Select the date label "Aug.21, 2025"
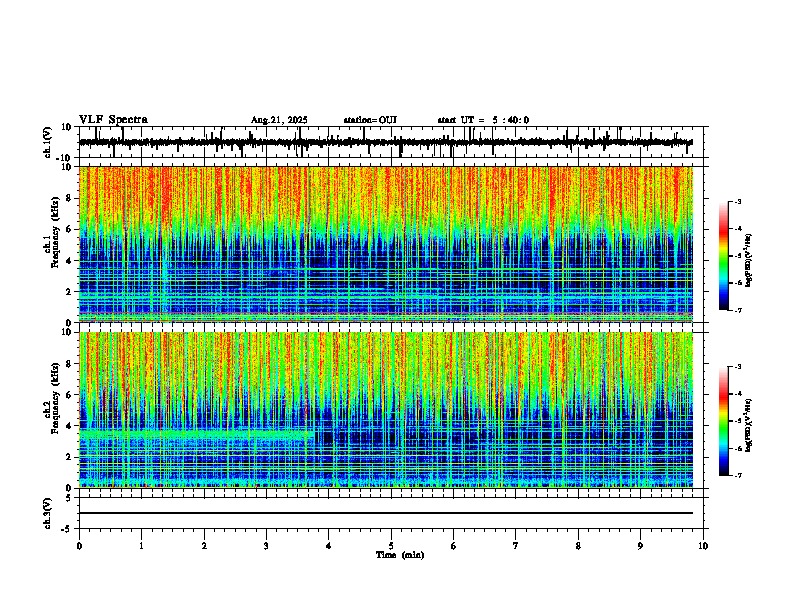Image resolution: width=792 pixels, height=612 pixels. (279, 120)
